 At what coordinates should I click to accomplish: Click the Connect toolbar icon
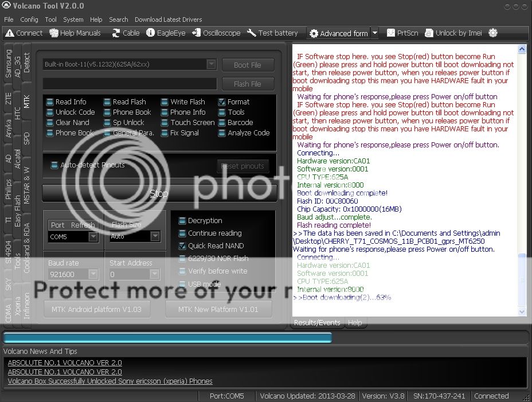click(x=10, y=33)
